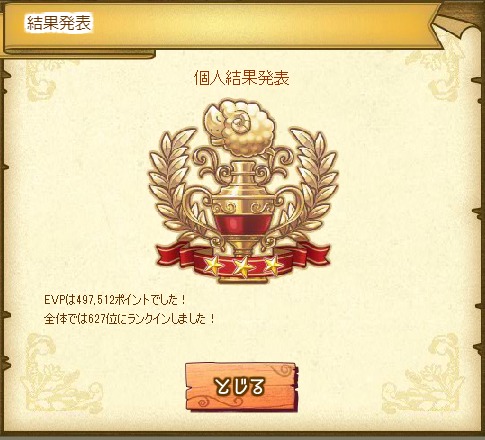Screen dimensions: 485x440
Task: Click the red gem band on trophy
Action: click(x=243, y=224)
